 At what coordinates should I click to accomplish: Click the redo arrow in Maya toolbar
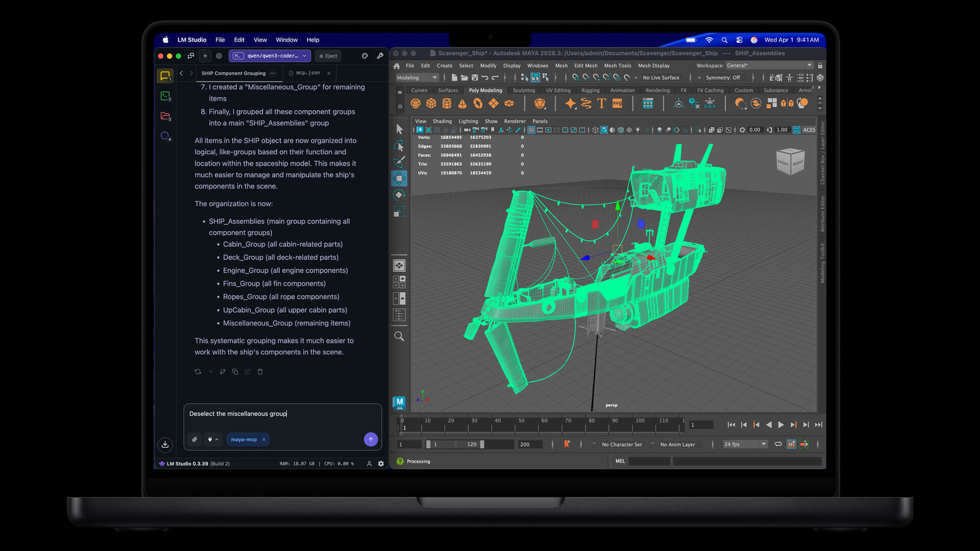(x=495, y=78)
